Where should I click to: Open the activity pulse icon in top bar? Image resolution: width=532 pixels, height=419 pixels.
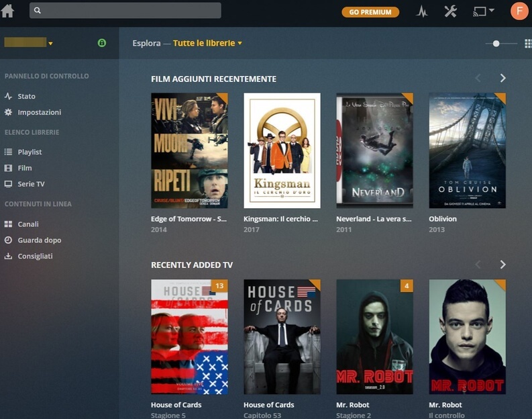pos(422,11)
